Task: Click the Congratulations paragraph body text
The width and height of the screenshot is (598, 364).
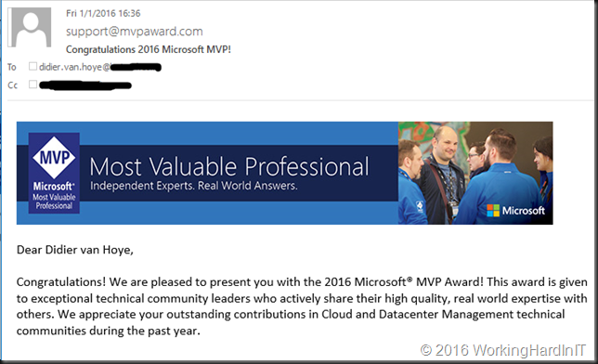Action: pos(302,306)
